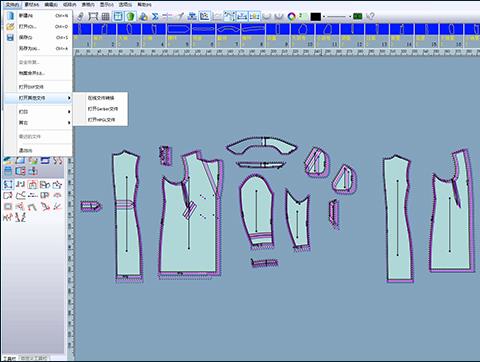
Task: Open the dropdown arrow beside the black color swatch
Action: click(x=324, y=16)
